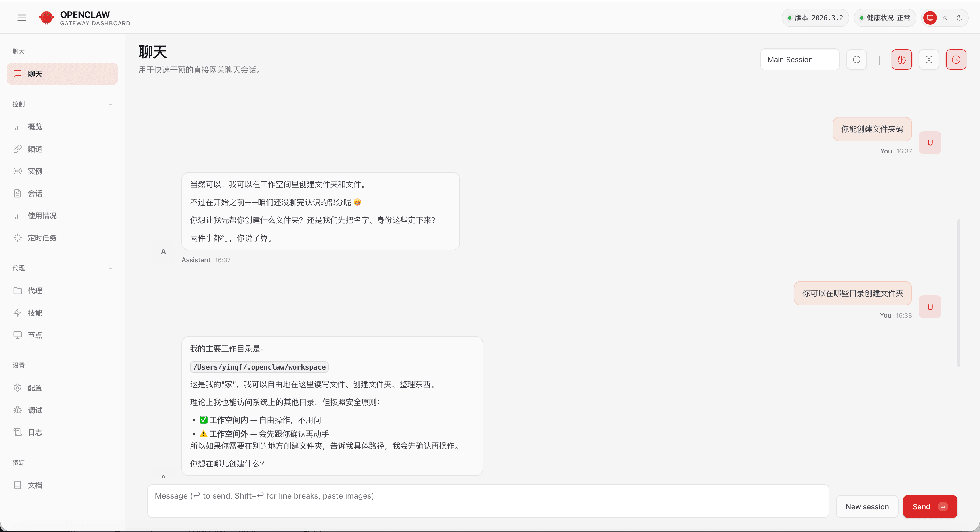Click the 使用情况 sidebar icon

click(x=18, y=216)
